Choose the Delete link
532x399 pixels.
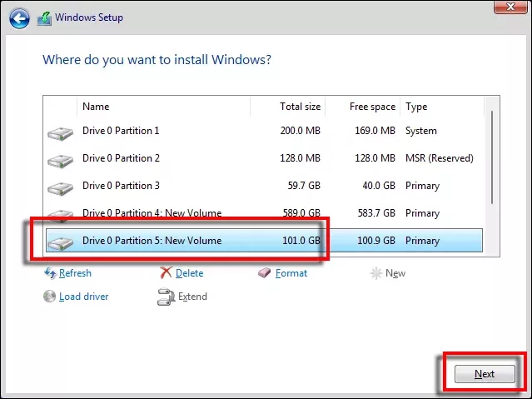tap(189, 273)
